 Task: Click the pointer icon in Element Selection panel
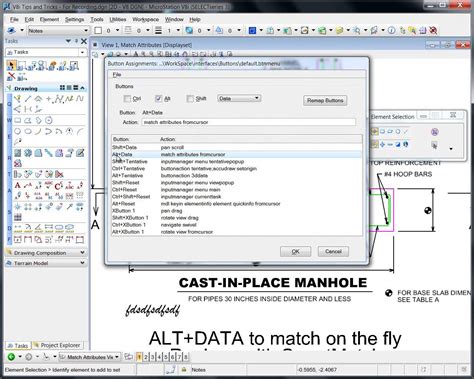coord(434,145)
